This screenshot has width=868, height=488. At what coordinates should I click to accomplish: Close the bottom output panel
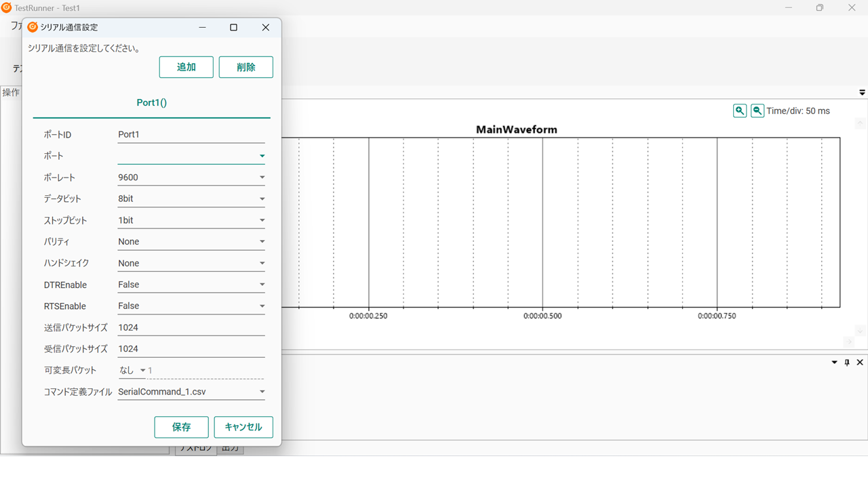(x=860, y=363)
